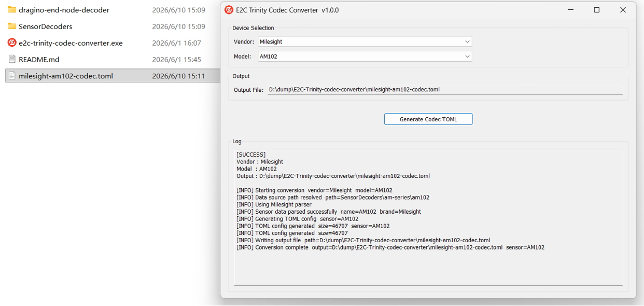Minimize the E2C Trinity Codec Converter window
The image size is (644, 306).
click(571, 10)
